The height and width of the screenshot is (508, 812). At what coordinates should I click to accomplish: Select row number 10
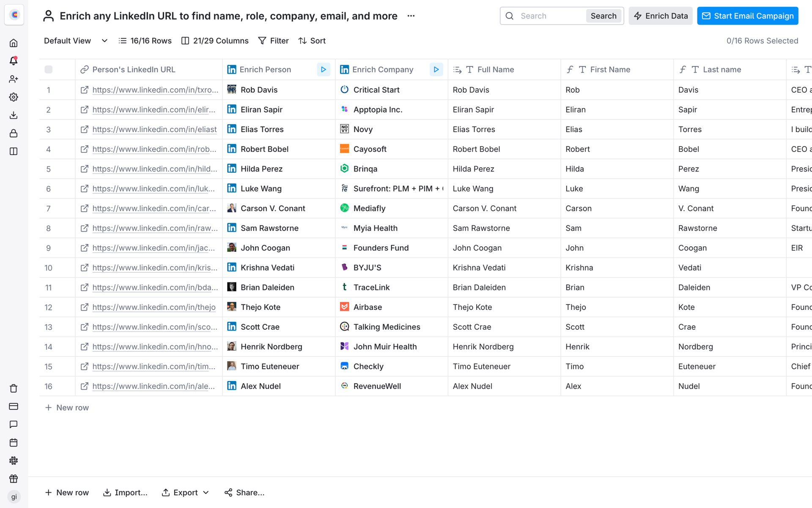pos(48,268)
